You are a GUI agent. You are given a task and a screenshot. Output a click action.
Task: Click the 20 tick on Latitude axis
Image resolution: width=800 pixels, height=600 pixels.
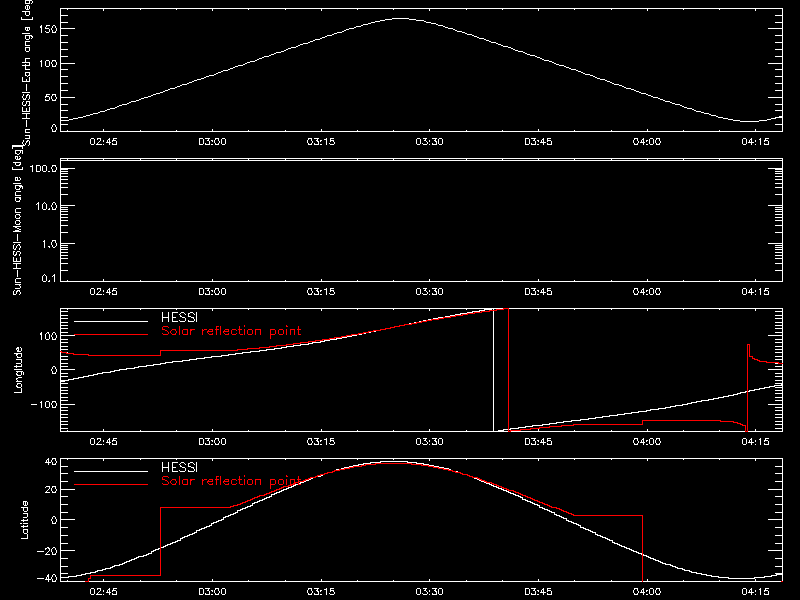pos(52,490)
